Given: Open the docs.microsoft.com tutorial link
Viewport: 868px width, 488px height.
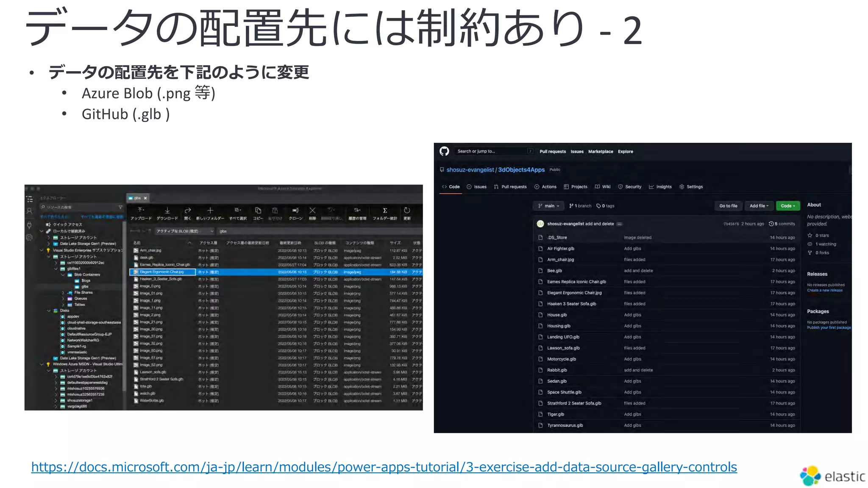Looking at the screenshot, I should pyautogui.click(x=384, y=467).
